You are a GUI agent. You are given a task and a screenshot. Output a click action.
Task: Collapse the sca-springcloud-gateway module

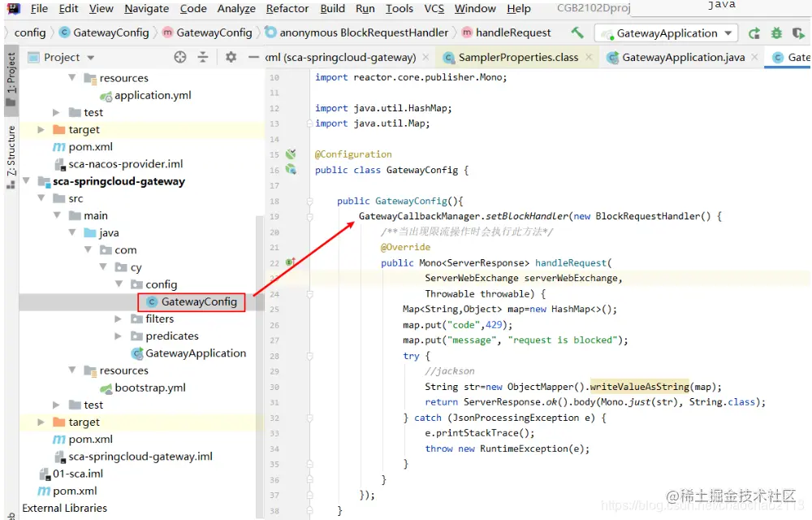pos(26,181)
